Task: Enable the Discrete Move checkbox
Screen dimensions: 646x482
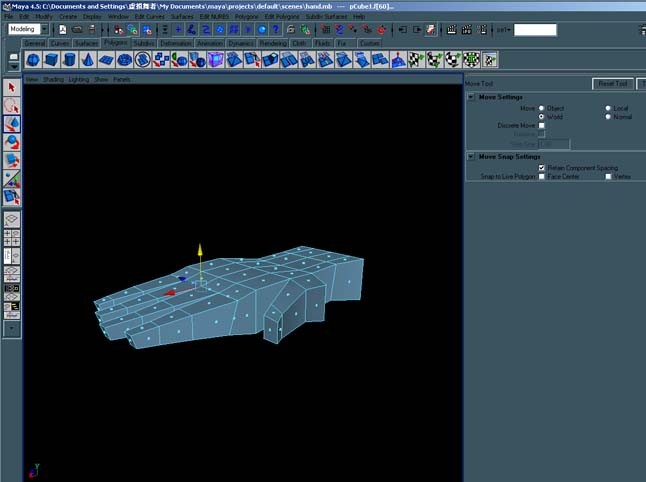Action: tap(541, 125)
